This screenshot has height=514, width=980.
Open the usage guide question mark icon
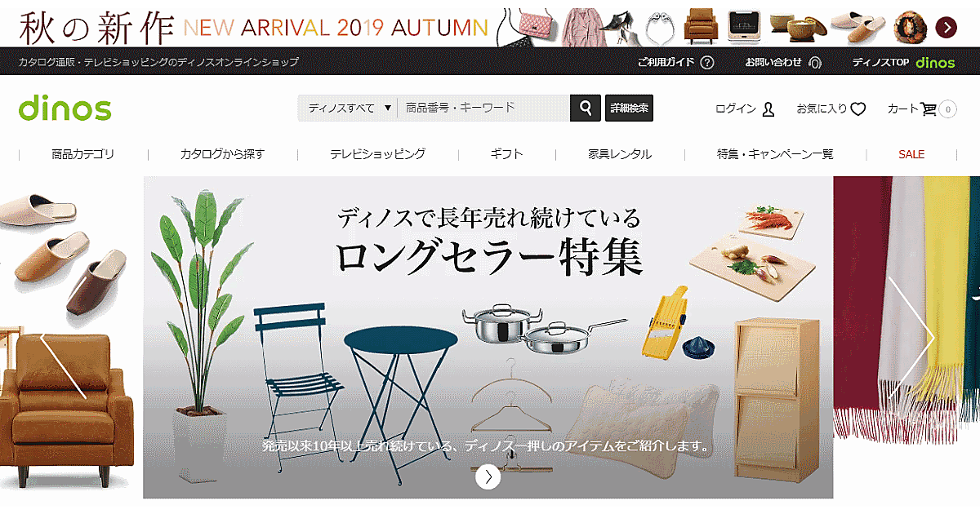pos(707,62)
